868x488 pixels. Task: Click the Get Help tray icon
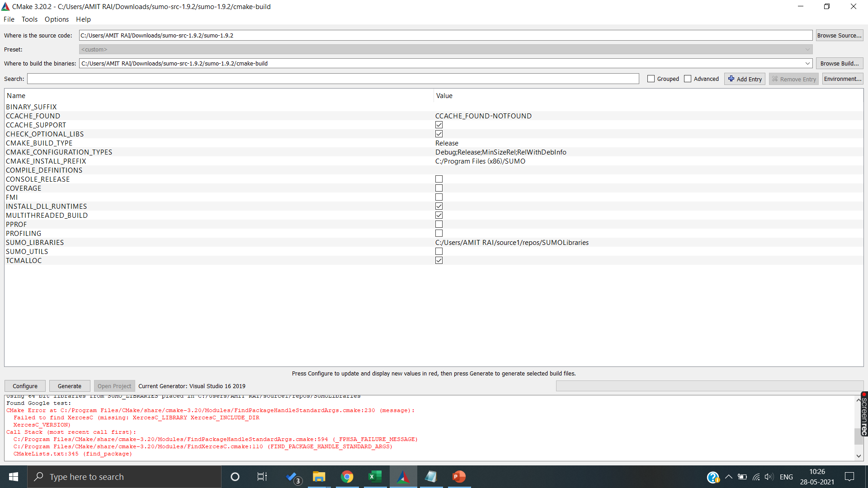coord(713,477)
